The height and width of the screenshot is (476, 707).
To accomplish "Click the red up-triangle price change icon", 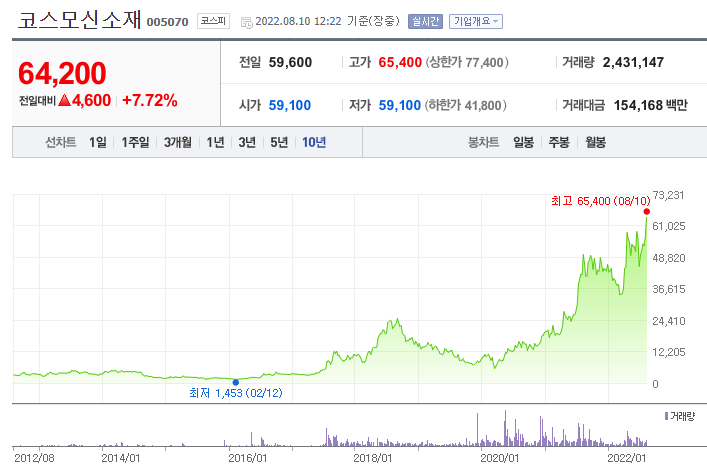I will coord(64,100).
